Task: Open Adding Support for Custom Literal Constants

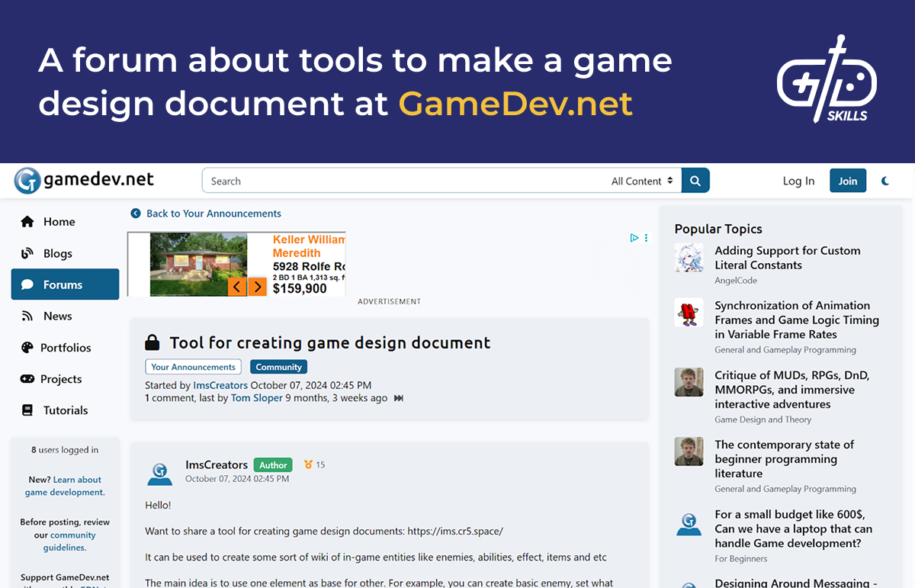Action: tap(788, 258)
